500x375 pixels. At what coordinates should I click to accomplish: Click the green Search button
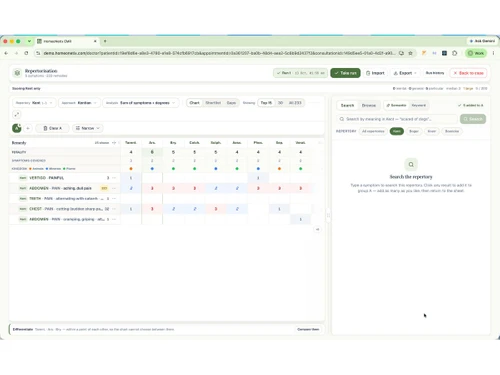pos(473,119)
